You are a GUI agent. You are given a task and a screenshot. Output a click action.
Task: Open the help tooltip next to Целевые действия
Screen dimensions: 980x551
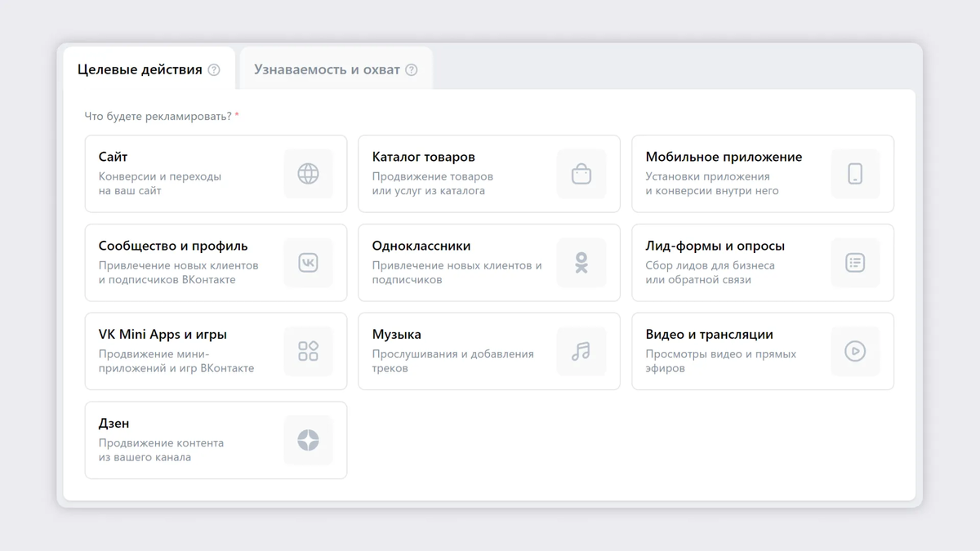(215, 70)
